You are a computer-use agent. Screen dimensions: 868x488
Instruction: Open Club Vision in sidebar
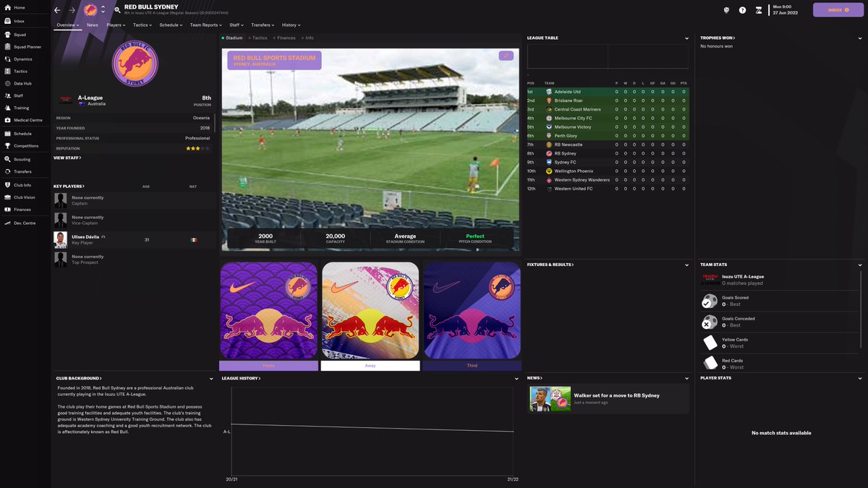click(x=24, y=197)
